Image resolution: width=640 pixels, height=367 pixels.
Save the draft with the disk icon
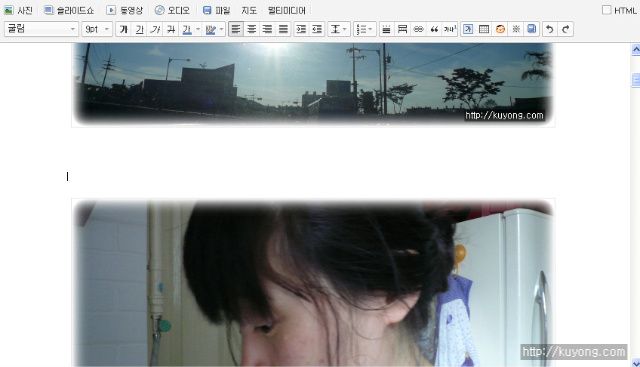point(532,29)
